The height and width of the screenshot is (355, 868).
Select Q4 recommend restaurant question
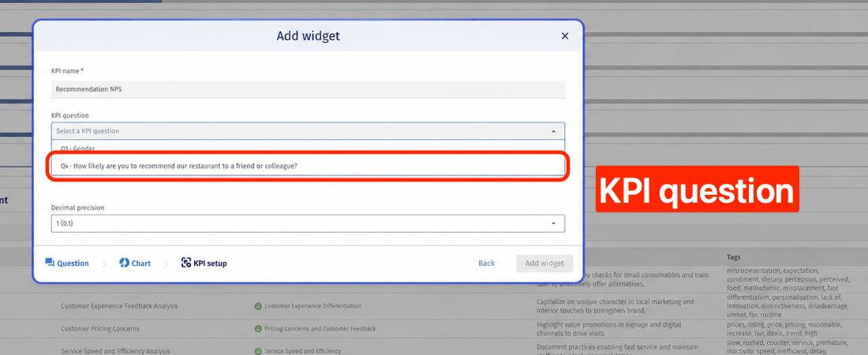pyautogui.click(x=309, y=166)
